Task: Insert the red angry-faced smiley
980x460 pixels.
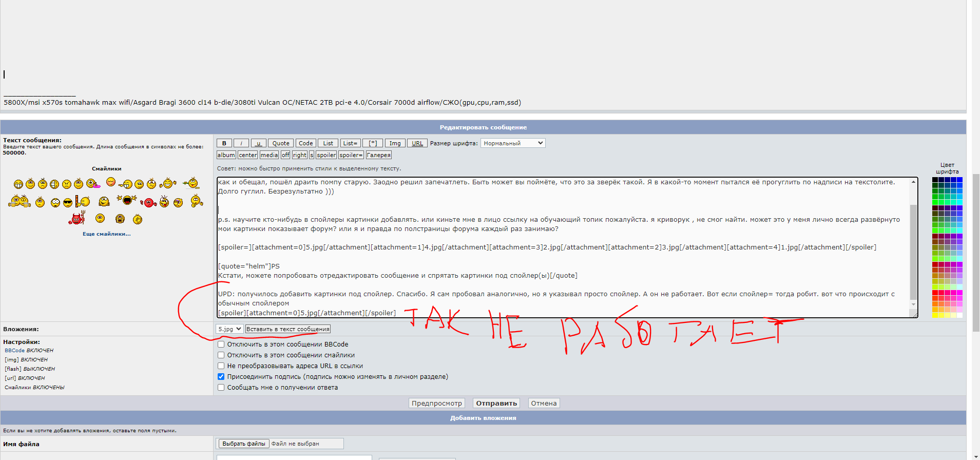Action: tap(149, 203)
